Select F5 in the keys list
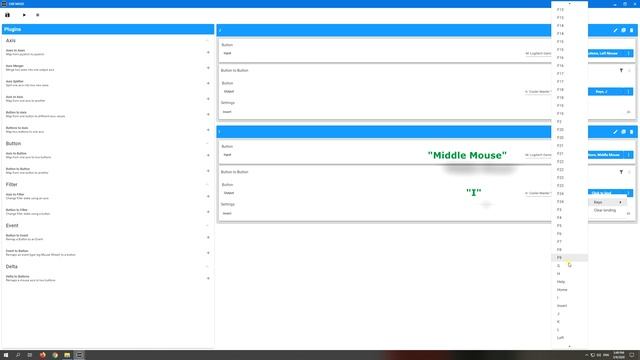 coord(569,226)
